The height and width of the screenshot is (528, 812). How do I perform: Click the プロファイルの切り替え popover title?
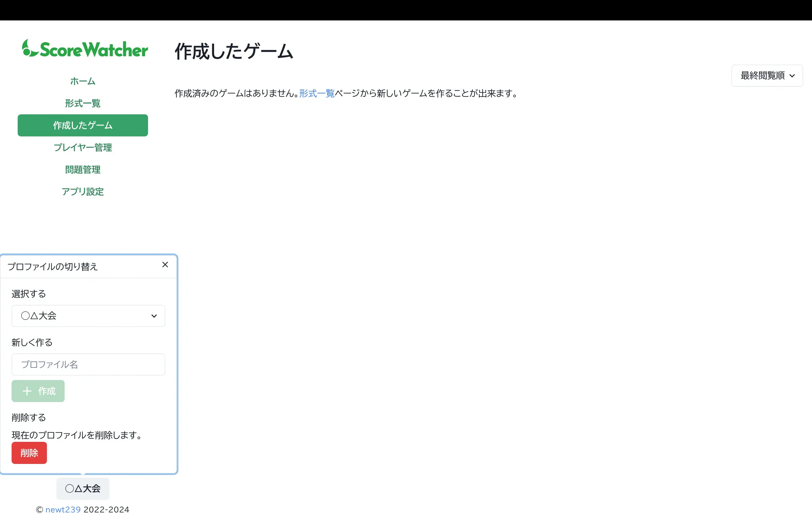[x=52, y=266]
